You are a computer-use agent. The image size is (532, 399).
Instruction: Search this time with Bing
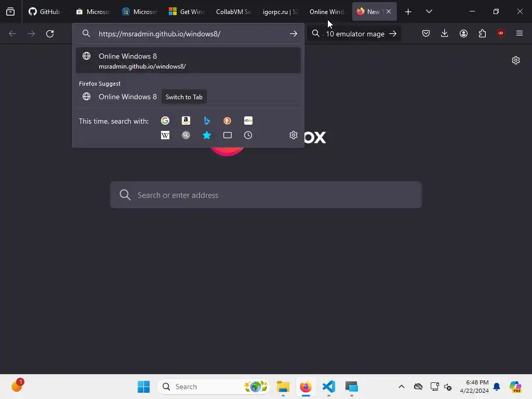tap(207, 121)
